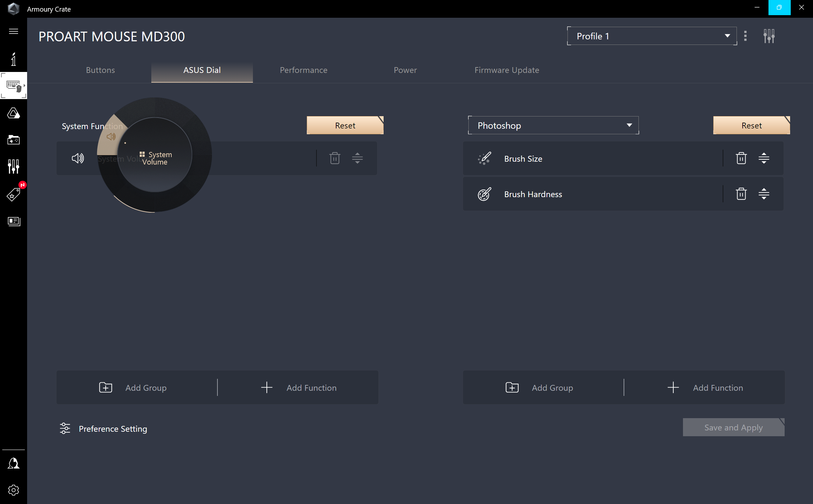Viewport: 813px width, 504px height.
Task: Click reorder handle for Brush Hardness
Action: click(x=764, y=194)
